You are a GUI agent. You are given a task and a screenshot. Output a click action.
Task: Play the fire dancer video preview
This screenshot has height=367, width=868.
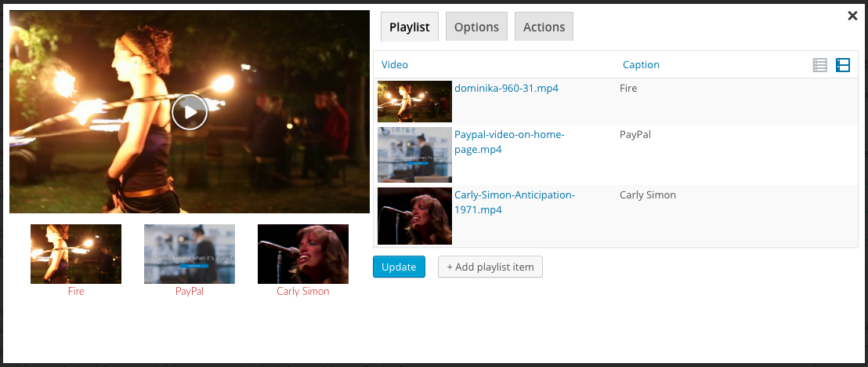pyautogui.click(x=190, y=112)
